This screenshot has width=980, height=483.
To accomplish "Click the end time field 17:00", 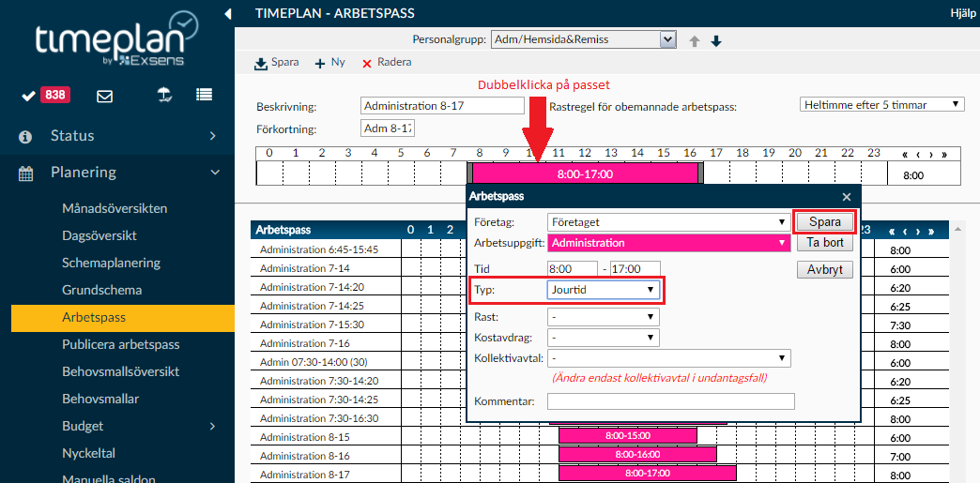I will [635, 269].
